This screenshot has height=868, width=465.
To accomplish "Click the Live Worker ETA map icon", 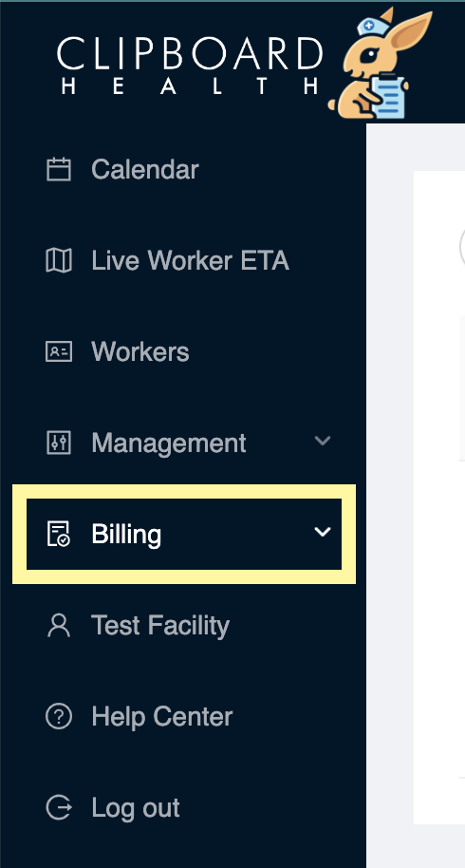I will (58, 260).
